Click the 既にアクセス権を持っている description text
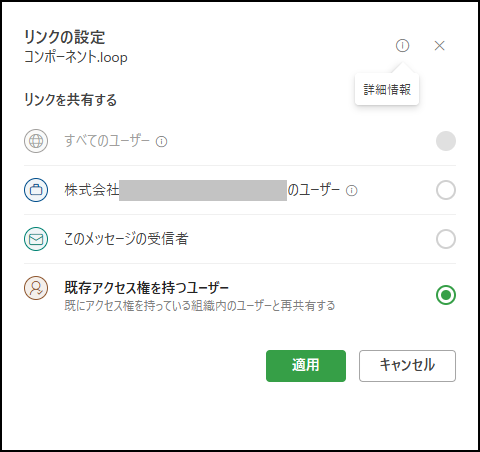The width and height of the screenshot is (480, 452). click(199, 306)
